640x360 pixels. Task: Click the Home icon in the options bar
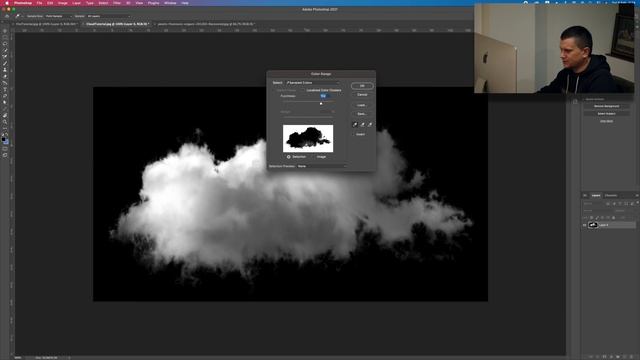[7, 16]
